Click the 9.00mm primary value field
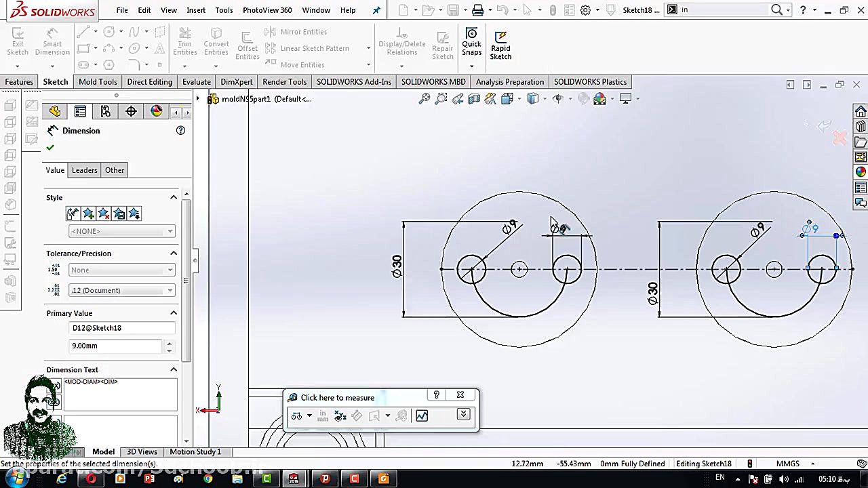Viewport: 868px width, 488px height. [117, 346]
